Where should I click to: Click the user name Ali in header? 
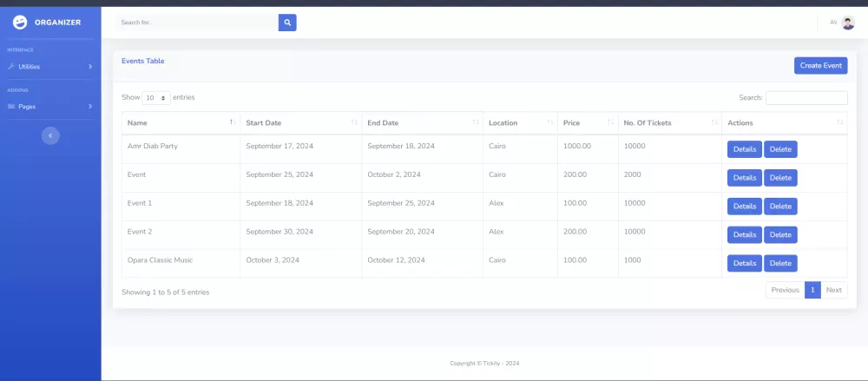point(833,23)
